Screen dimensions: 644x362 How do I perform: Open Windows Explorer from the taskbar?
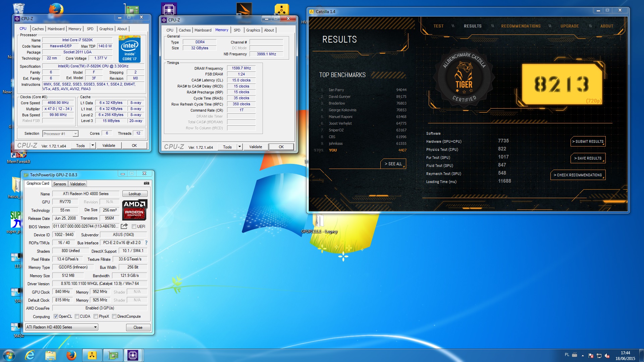coord(51,355)
